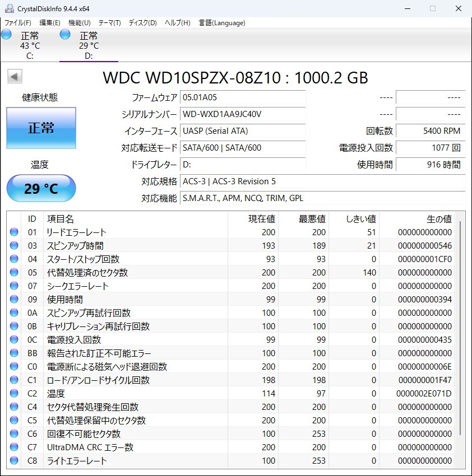Click status orb for C7 UltraDMA CRC エラー数
The width and height of the screenshot is (472, 476).
click(x=14, y=447)
